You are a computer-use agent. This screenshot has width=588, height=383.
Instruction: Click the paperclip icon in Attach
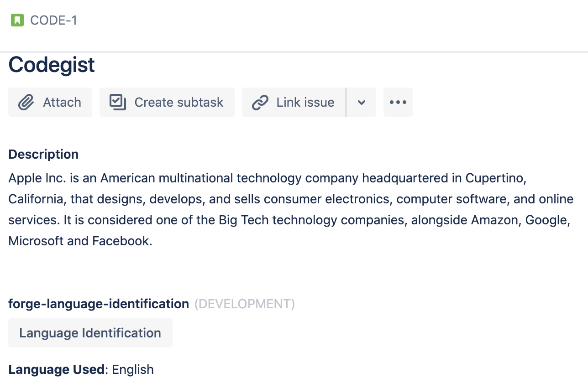[x=26, y=102]
